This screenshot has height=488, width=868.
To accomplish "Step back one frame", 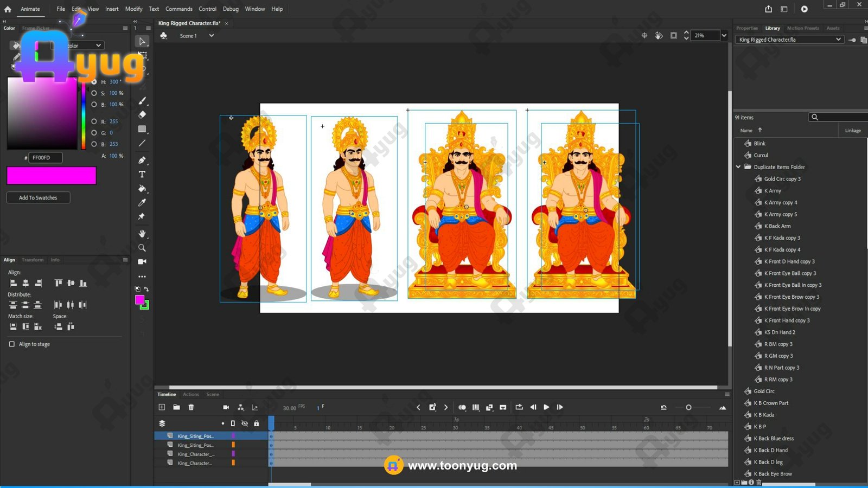I will point(533,407).
